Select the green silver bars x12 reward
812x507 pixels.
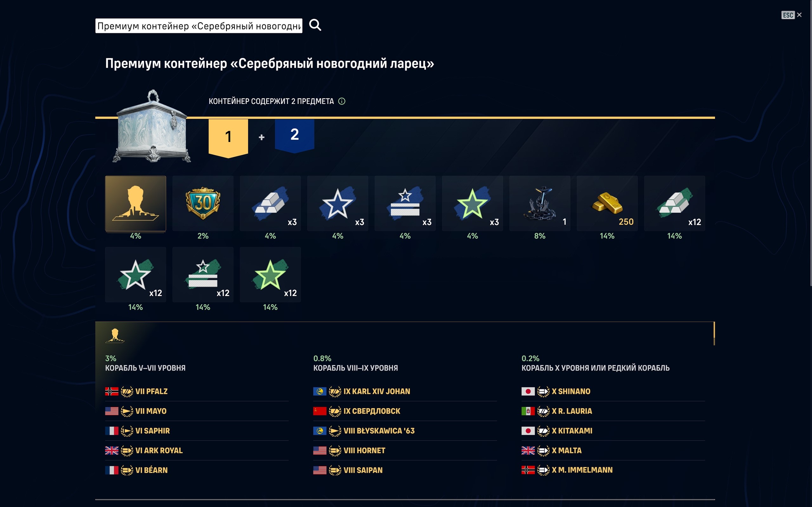tap(674, 203)
